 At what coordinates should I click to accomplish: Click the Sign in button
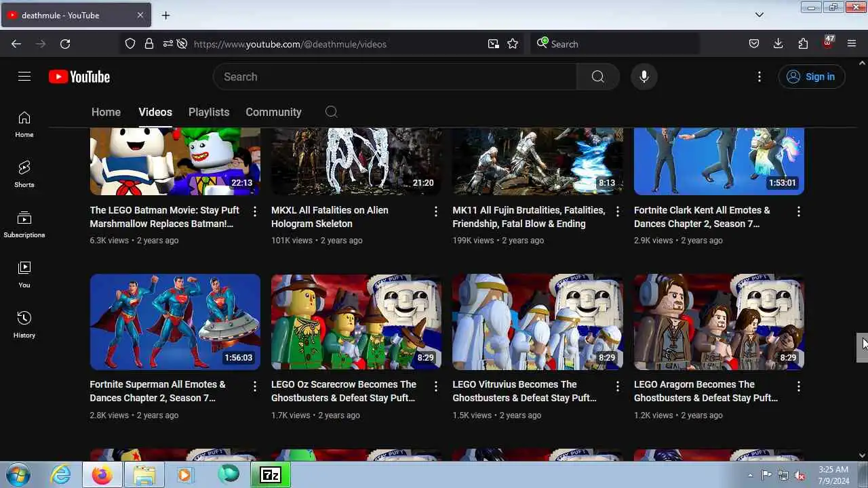[811, 77]
